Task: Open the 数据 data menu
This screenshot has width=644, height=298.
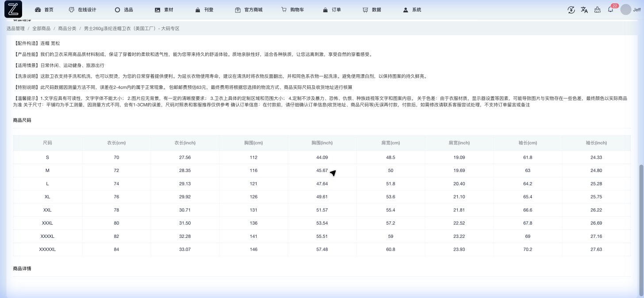Action: tap(372, 10)
